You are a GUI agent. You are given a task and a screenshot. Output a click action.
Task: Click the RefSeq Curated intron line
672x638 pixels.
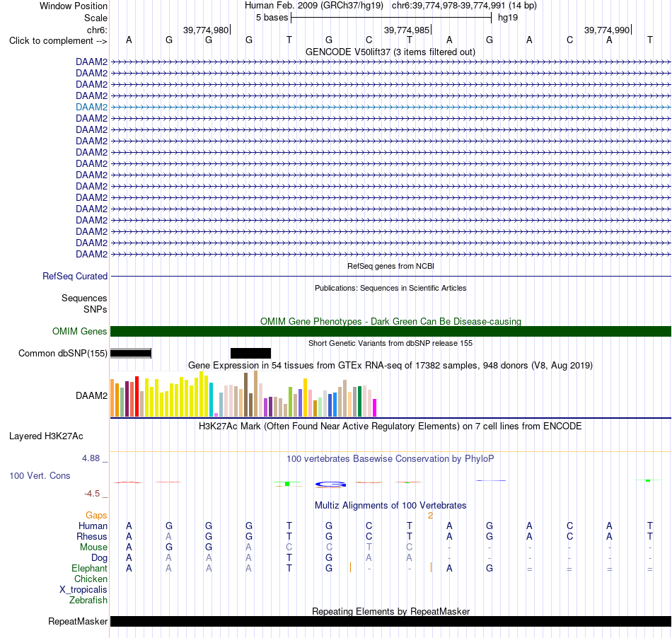[x=390, y=277]
